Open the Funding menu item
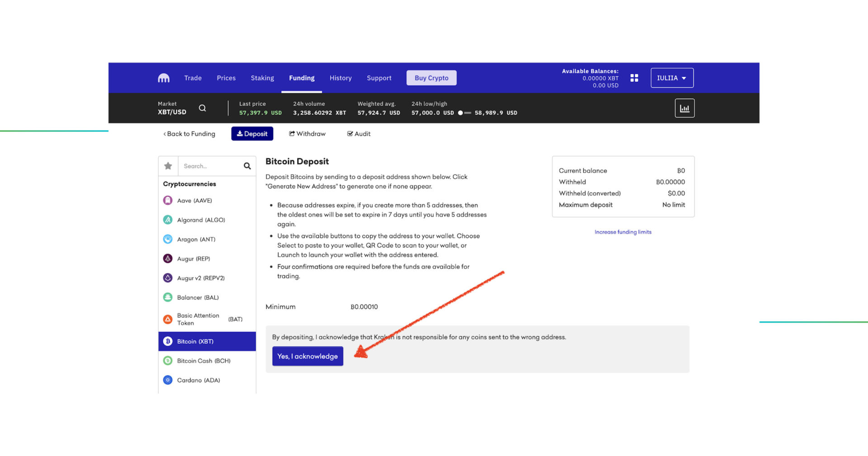 pyautogui.click(x=302, y=77)
